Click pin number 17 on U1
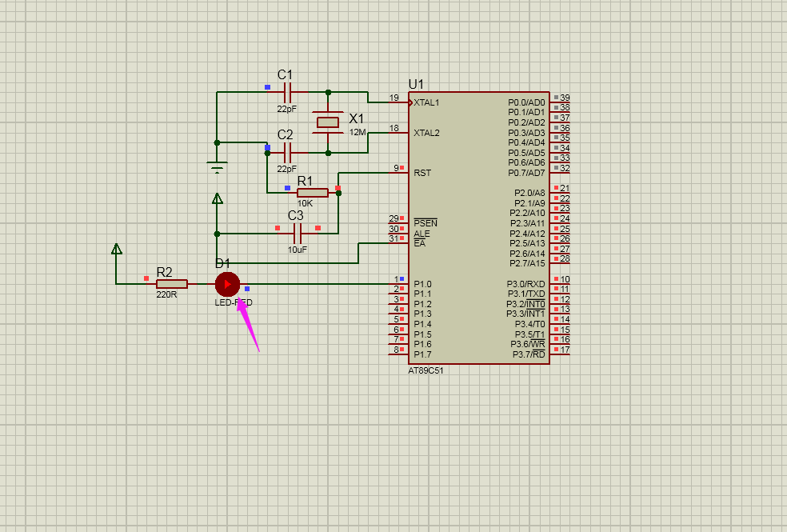787x532 pixels. 565,350
